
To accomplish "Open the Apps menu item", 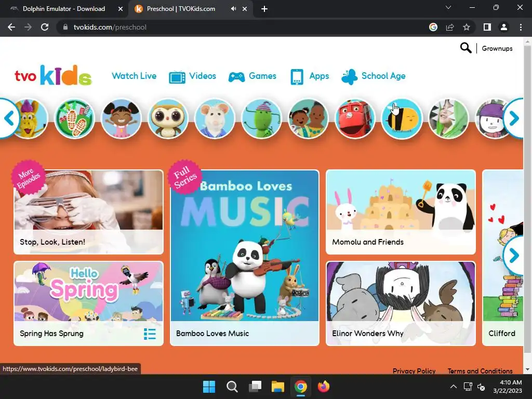I will point(320,76).
